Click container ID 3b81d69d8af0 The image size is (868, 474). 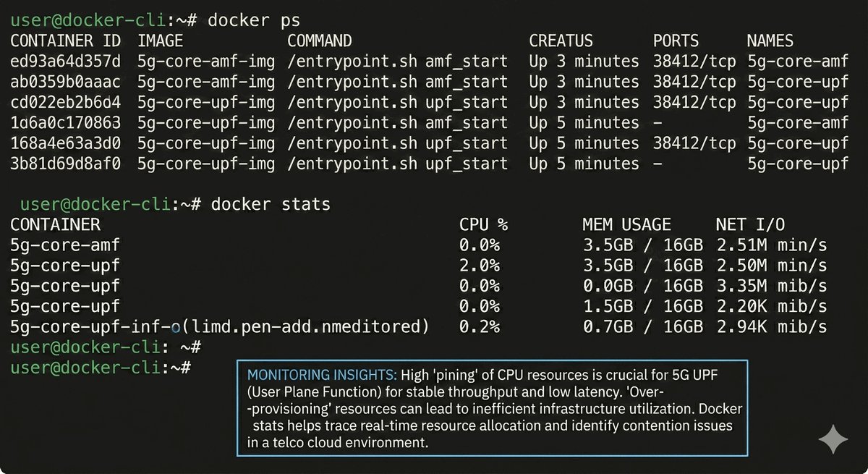point(66,164)
